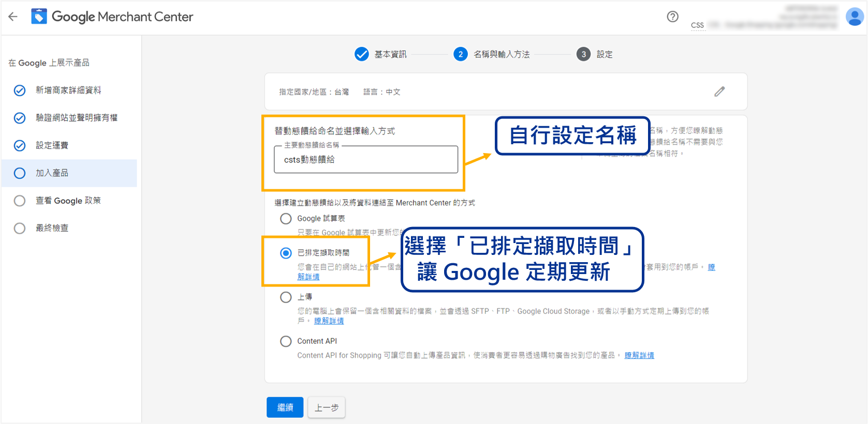Screen dimensions: 868x424
Task: Go to 設定運費 sidebar item
Action: (52, 145)
